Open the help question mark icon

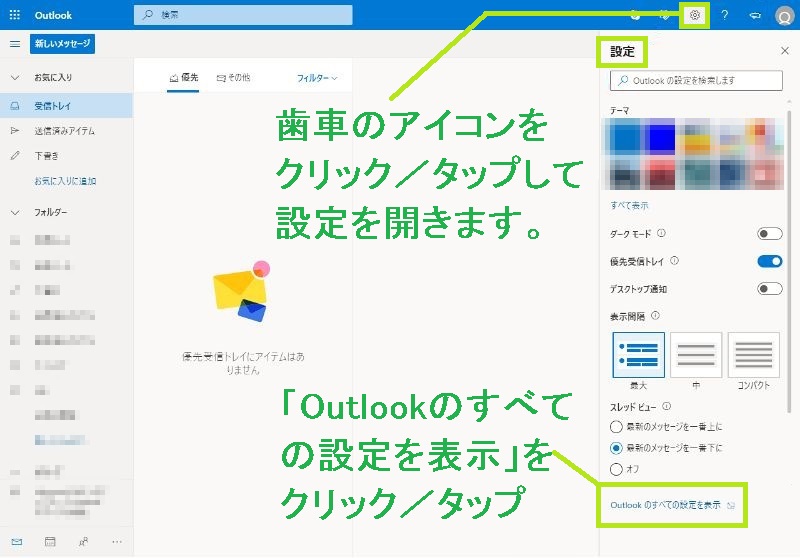click(724, 15)
